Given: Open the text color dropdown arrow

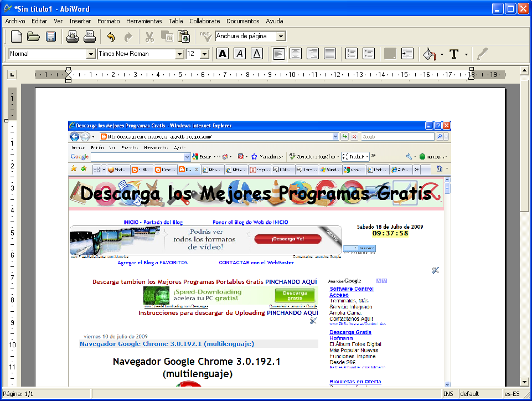Looking at the screenshot, I should [467, 54].
